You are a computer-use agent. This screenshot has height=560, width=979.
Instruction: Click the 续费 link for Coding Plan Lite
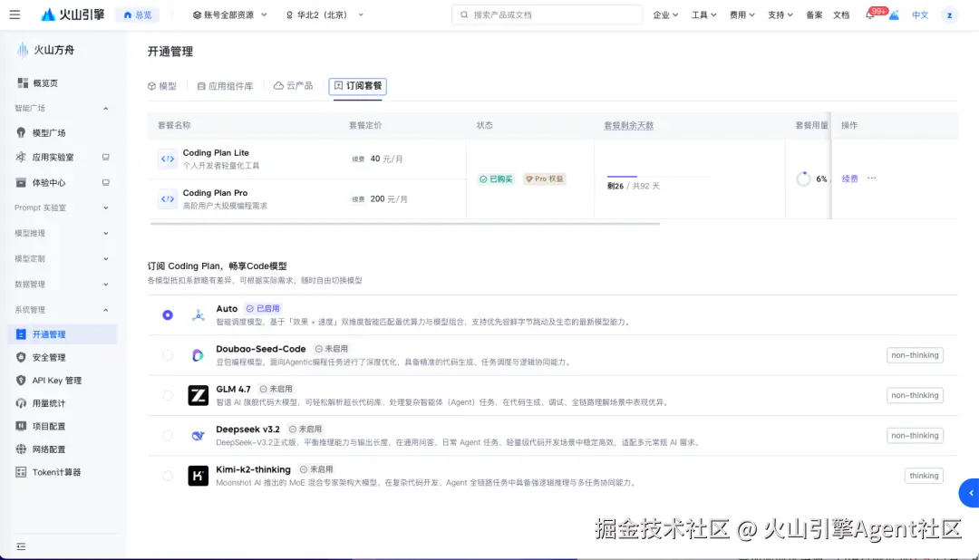[x=850, y=178]
